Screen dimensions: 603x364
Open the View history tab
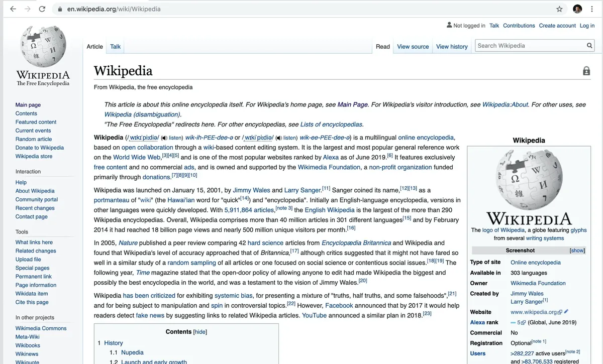[452, 47]
